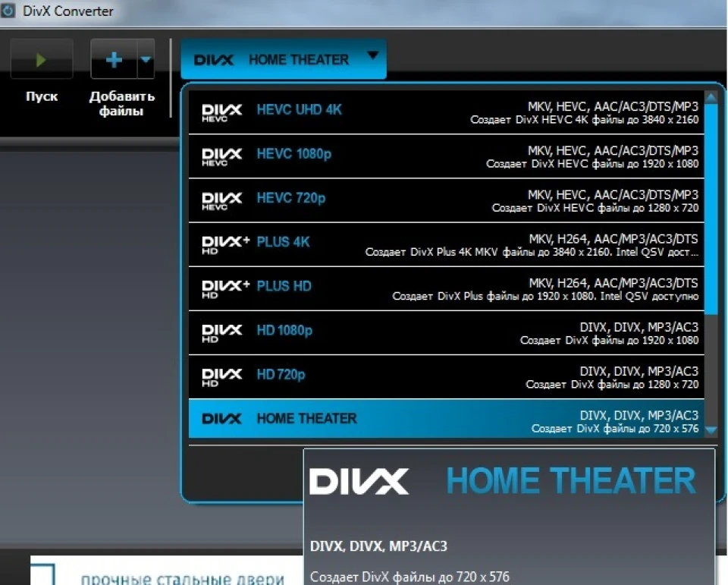
Task: Pick the PLUS 4K profile
Action: tap(446, 244)
